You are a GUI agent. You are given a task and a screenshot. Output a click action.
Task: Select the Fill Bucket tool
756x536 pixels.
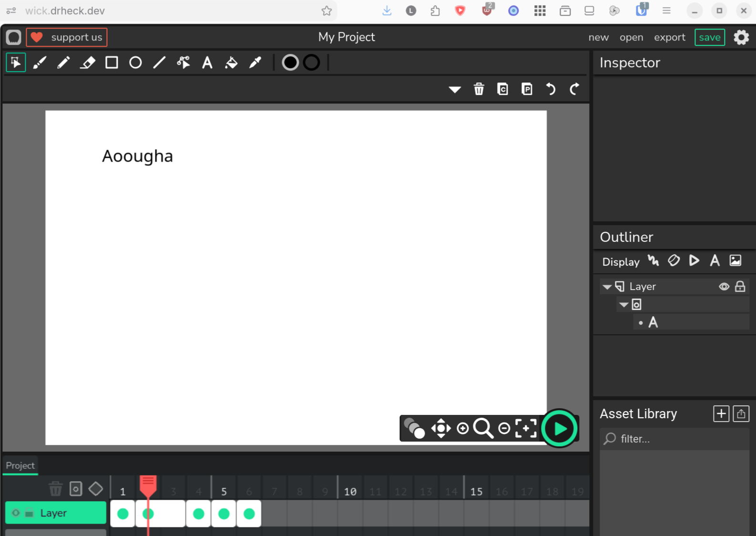pyautogui.click(x=231, y=62)
